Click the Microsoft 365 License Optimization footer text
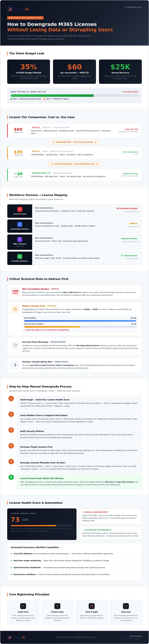149x644 pixels. click(x=76, y=637)
